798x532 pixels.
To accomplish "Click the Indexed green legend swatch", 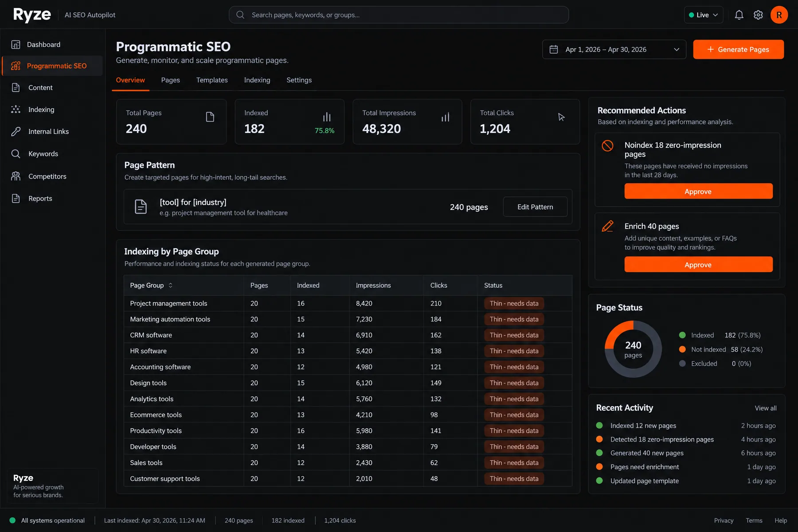I will click(x=682, y=335).
